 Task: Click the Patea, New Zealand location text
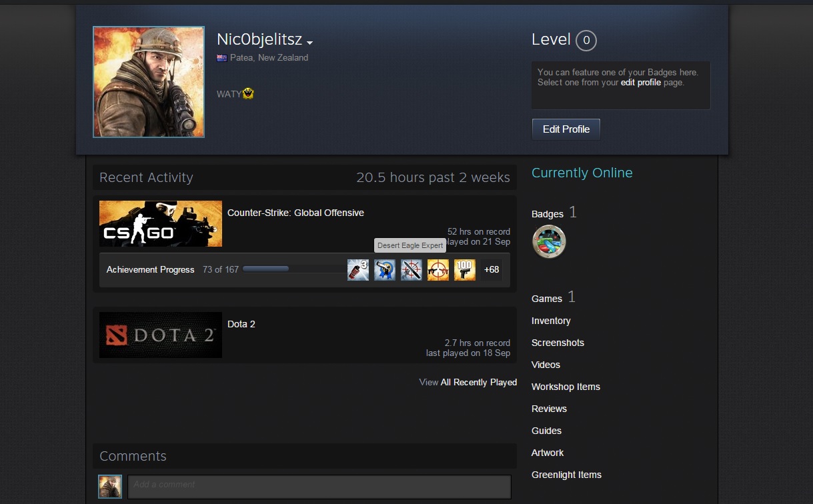[269, 58]
